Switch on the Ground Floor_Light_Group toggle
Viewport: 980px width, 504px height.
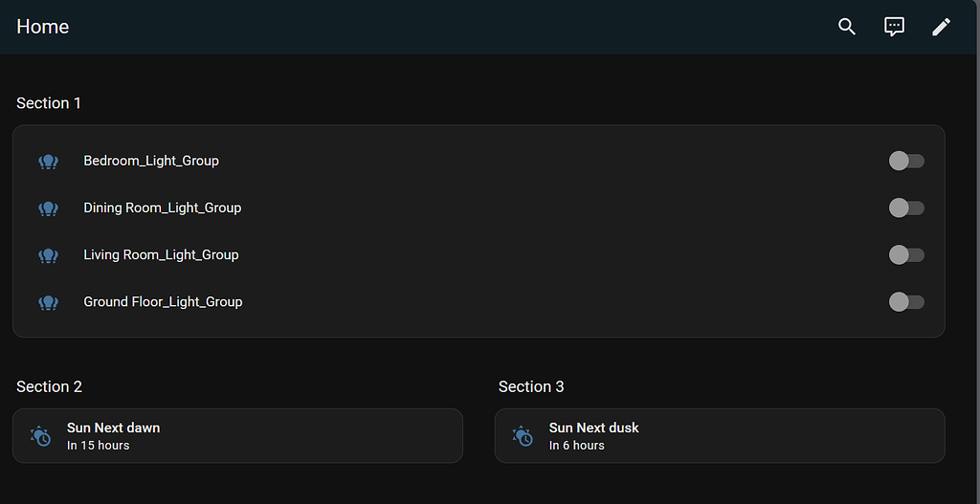(x=905, y=302)
